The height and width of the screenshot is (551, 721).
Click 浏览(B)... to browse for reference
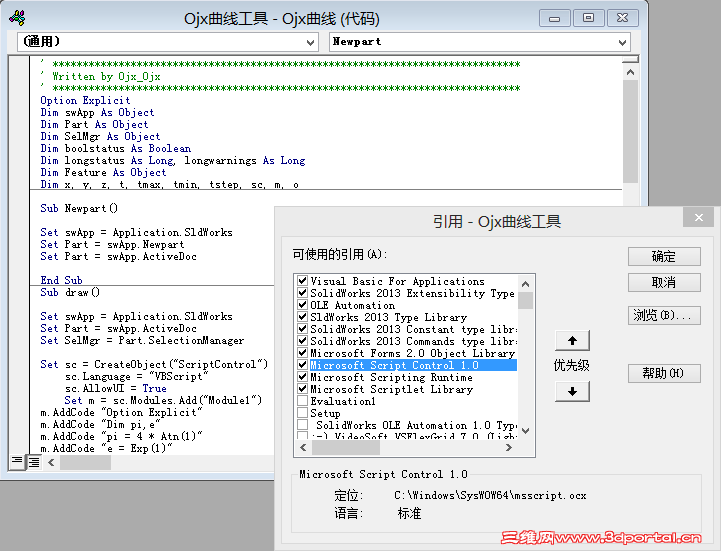coord(664,316)
